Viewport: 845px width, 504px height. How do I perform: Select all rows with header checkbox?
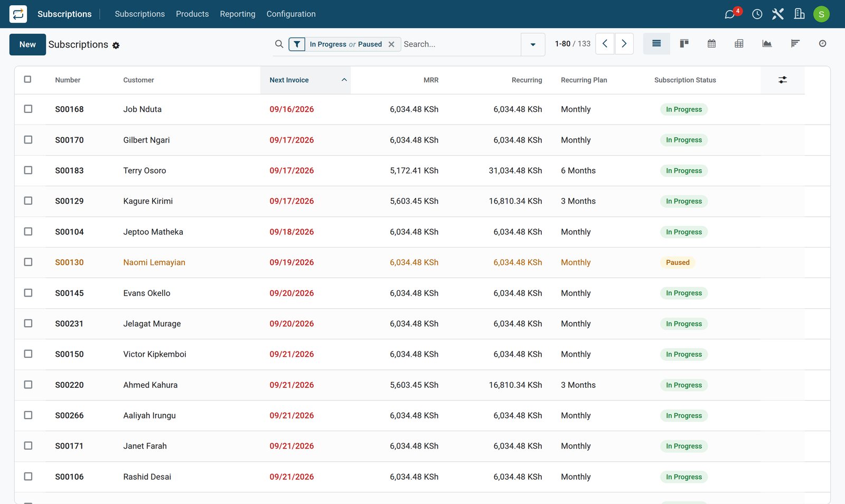[28, 80]
